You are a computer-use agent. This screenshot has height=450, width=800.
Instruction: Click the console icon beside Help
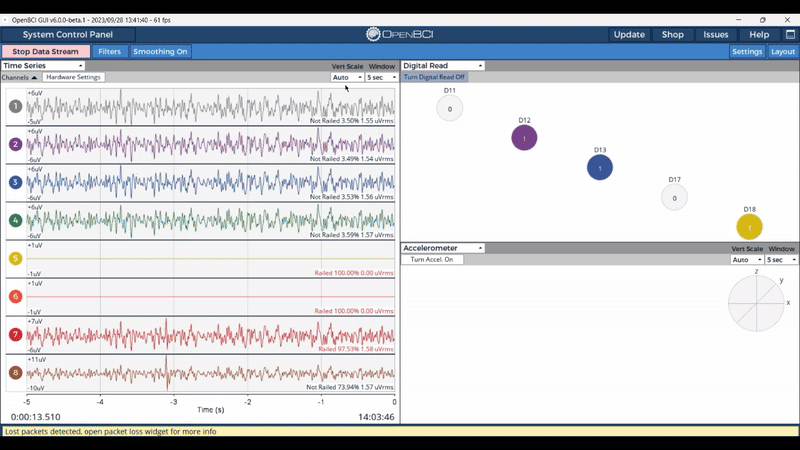(x=790, y=34)
